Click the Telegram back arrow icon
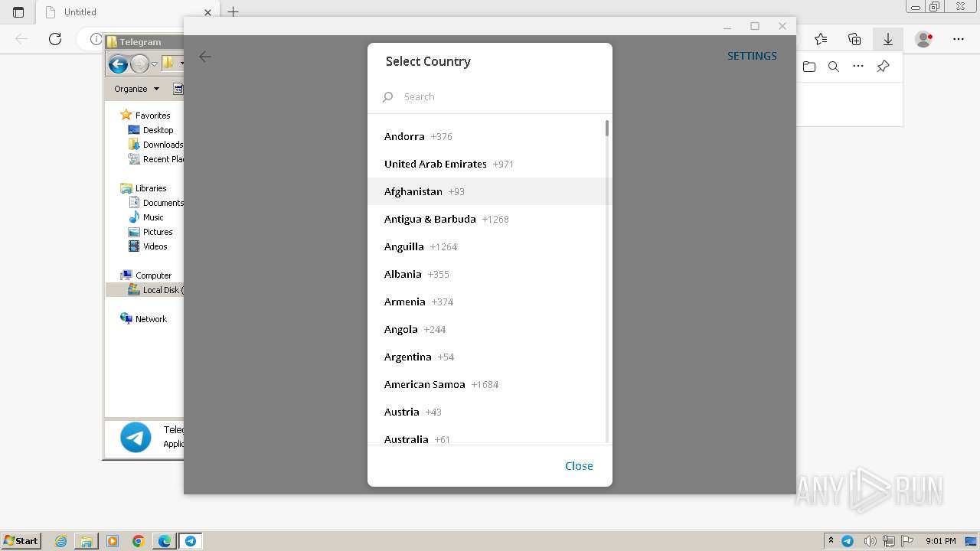The image size is (980, 551). [204, 57]
